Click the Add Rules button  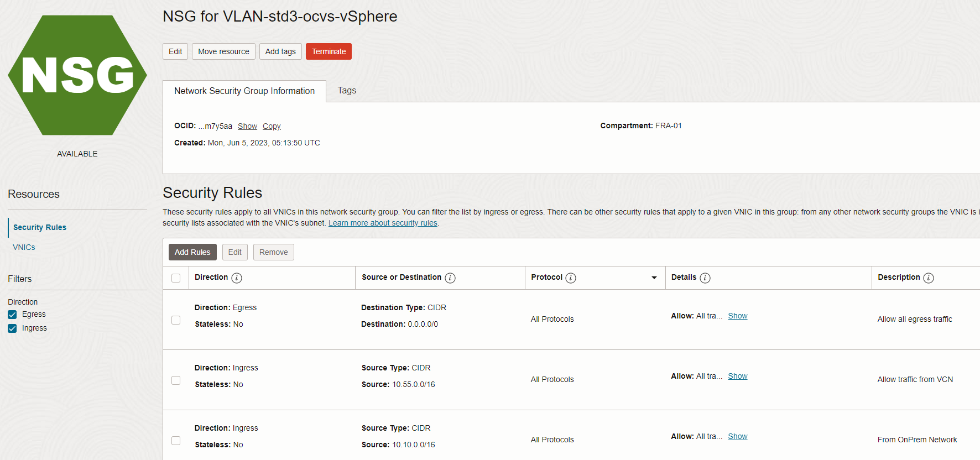192,252
